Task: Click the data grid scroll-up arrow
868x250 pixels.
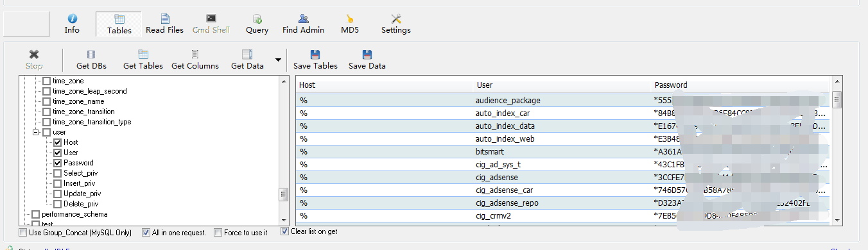Action: pos(837,81)
